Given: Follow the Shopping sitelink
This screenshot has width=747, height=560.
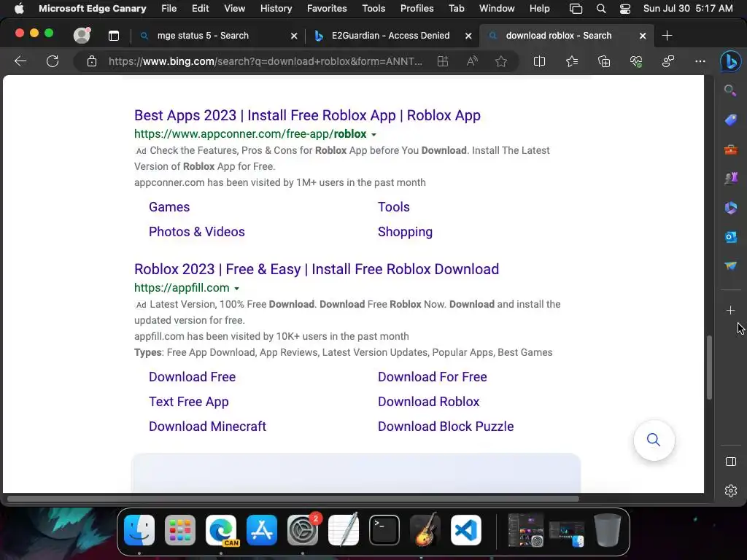Looking at the screenshot, I should coord(405,232).
